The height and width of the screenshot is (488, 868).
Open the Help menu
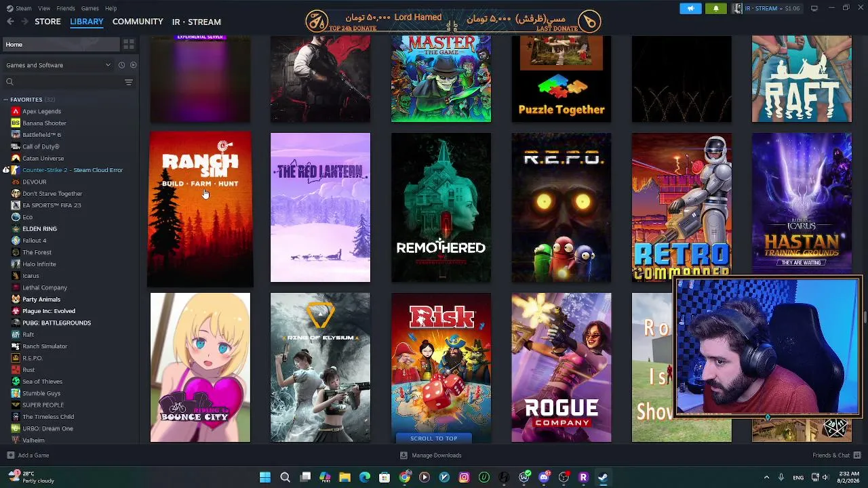(x=111, y=8)
